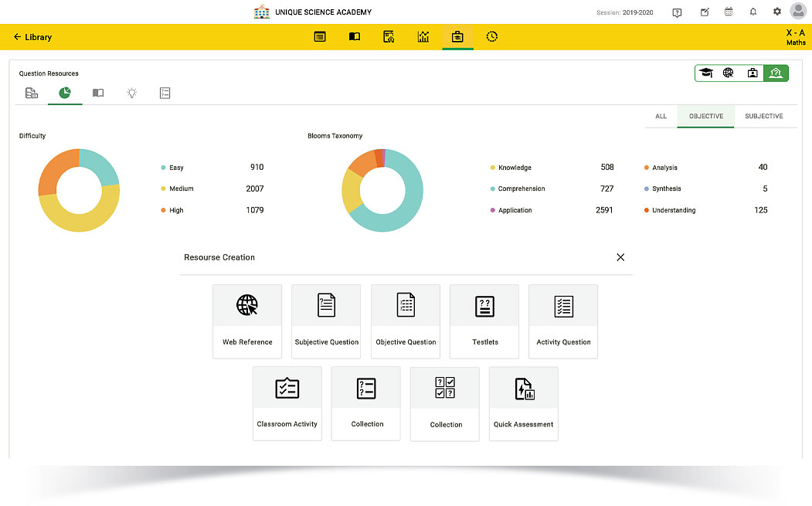Viewport: 812px width, 506px height.
Task: Open the clock icon in the yellow toolbar
Action: [x=492, y=37]
